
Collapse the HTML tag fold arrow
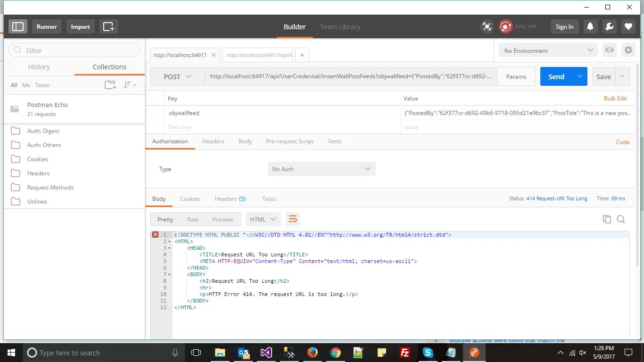pos(169,241)
